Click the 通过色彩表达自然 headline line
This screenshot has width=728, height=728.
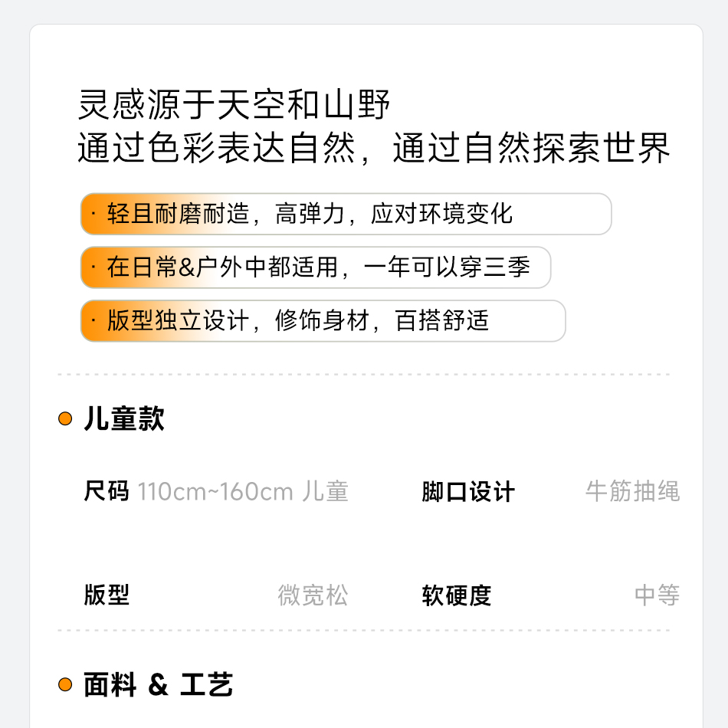[374, 148]
